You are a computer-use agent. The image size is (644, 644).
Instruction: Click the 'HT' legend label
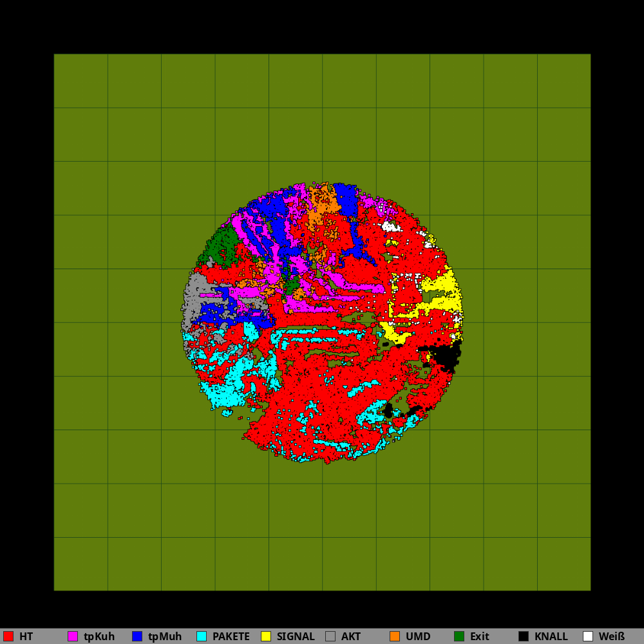pyautogui.click(x=26, y=637)
